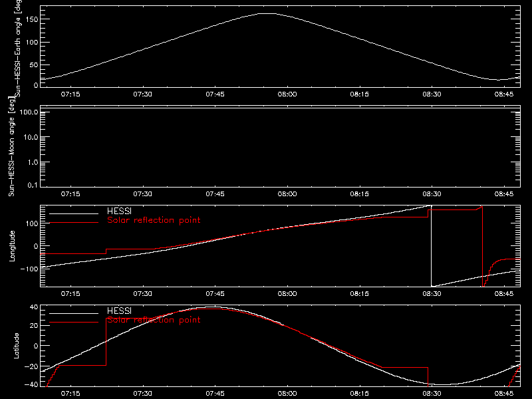Screen dimensions: 532x399
Task: Click the 20 tick on Latitude plot
Action: [x=34, y=326]
